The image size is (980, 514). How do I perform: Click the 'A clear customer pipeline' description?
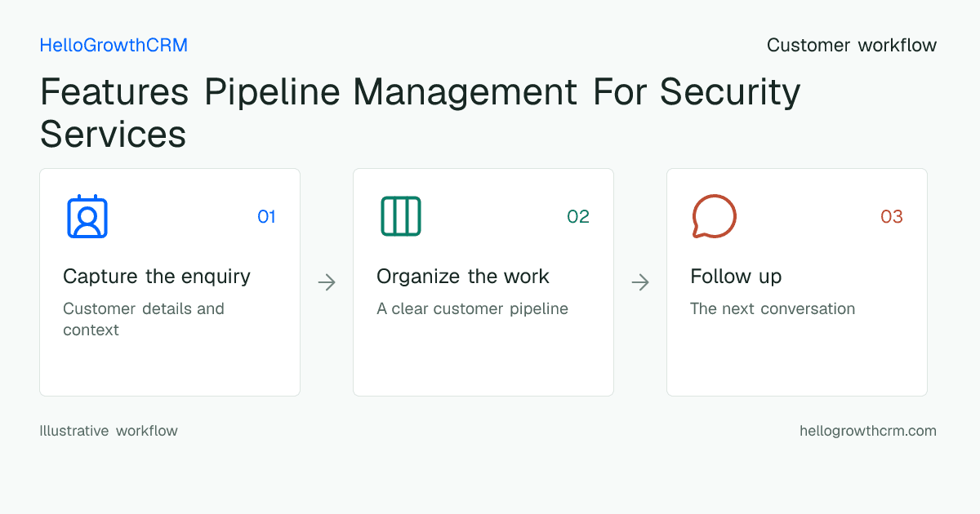tap(472, 308)
